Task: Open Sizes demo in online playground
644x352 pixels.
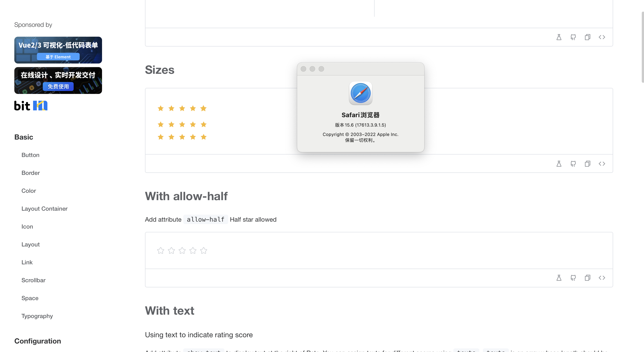Action: click(x=559, y=164)
